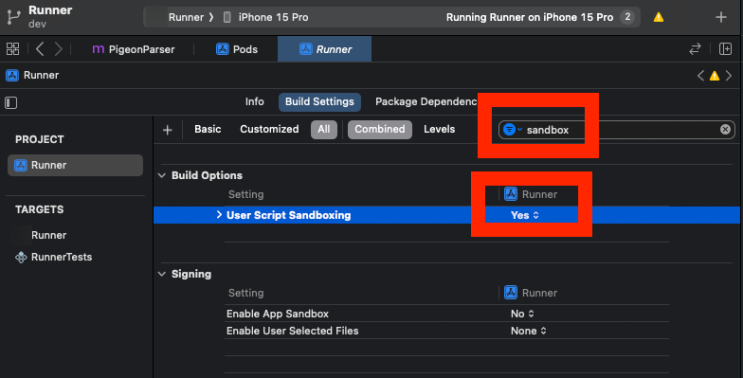Show Basic build settings
This screenshot has height=378, width=743.
click(208, 129)
